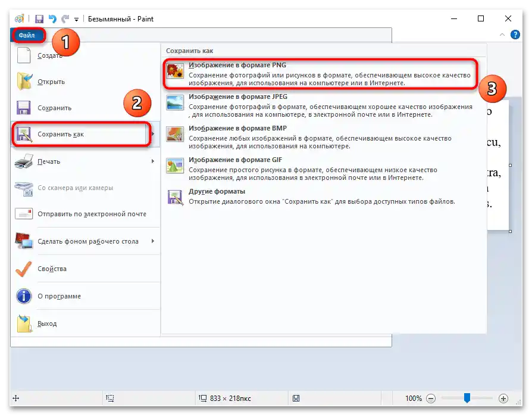The image size is (532, 417).
Task: Open the quick access toolbar customize dropdown
Action: [77, 20]
